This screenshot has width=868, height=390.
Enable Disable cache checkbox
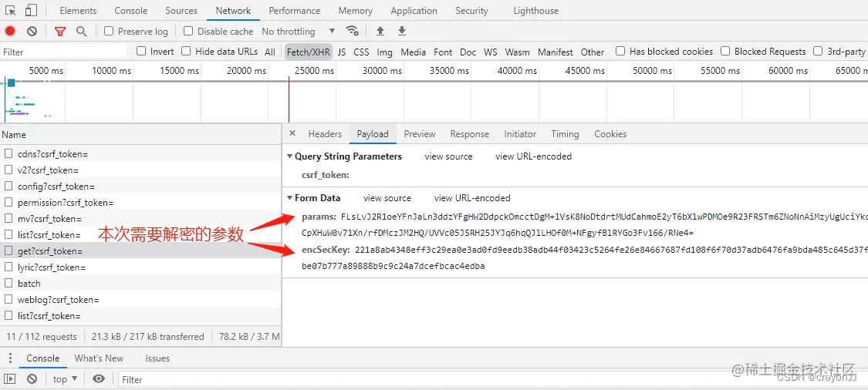point(188,31)
